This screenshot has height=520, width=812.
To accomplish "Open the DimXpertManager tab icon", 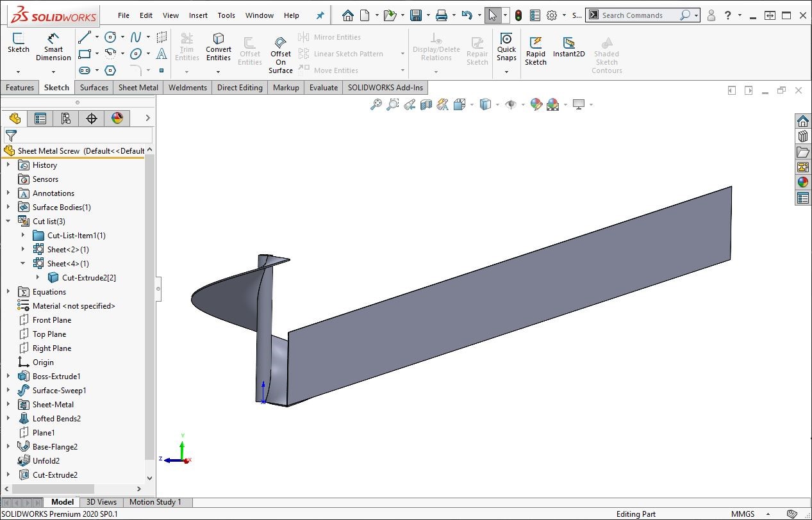I will [92, 118].
